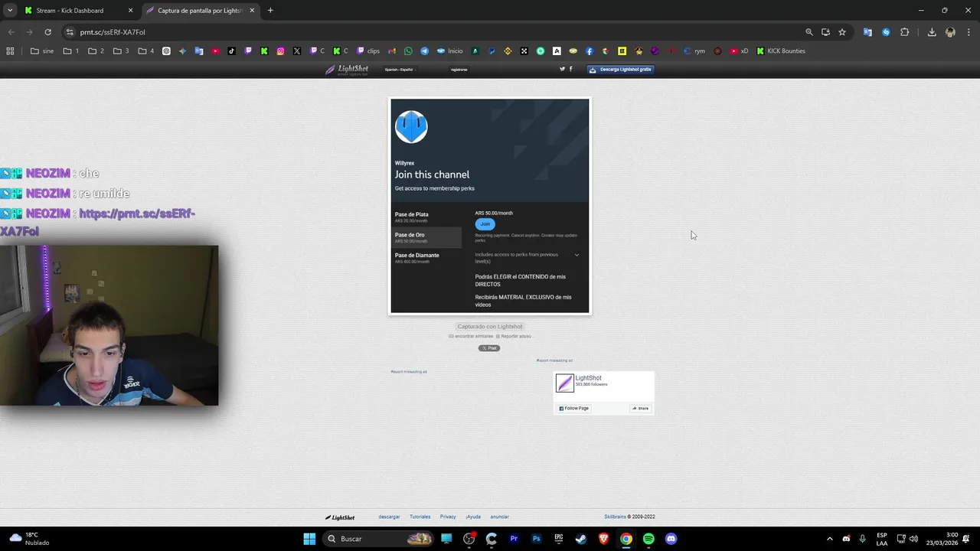Open Spotify from the taskbar

[x=648, y=539]
